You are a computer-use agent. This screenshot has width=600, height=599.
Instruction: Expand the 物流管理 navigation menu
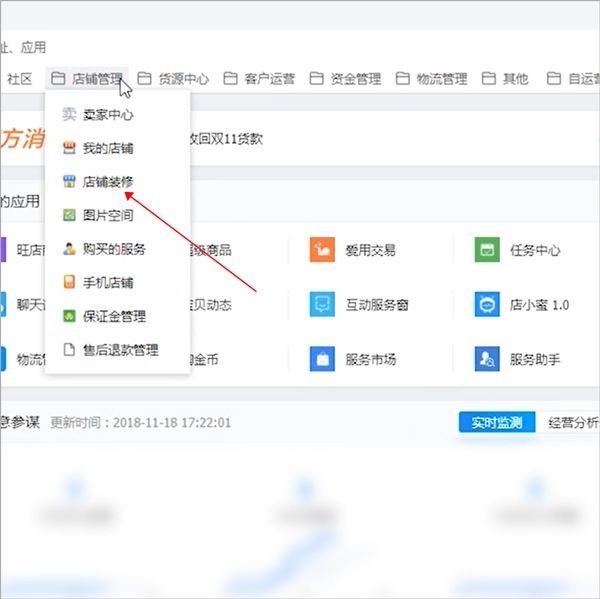point(431,78)
